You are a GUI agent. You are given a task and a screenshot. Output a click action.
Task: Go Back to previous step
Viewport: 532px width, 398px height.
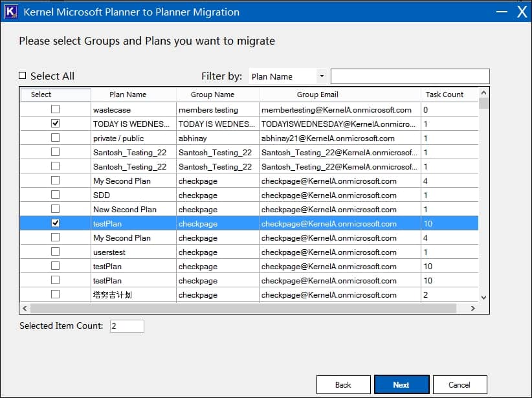(x=343, y=384)
